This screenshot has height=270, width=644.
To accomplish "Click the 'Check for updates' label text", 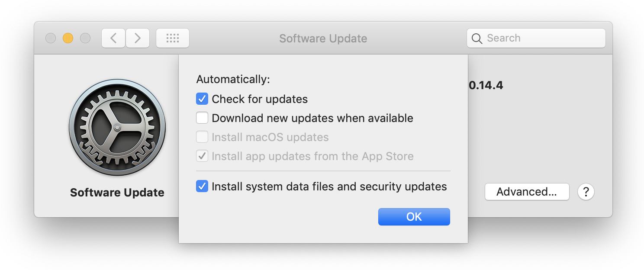I will (x=260, y=99).
